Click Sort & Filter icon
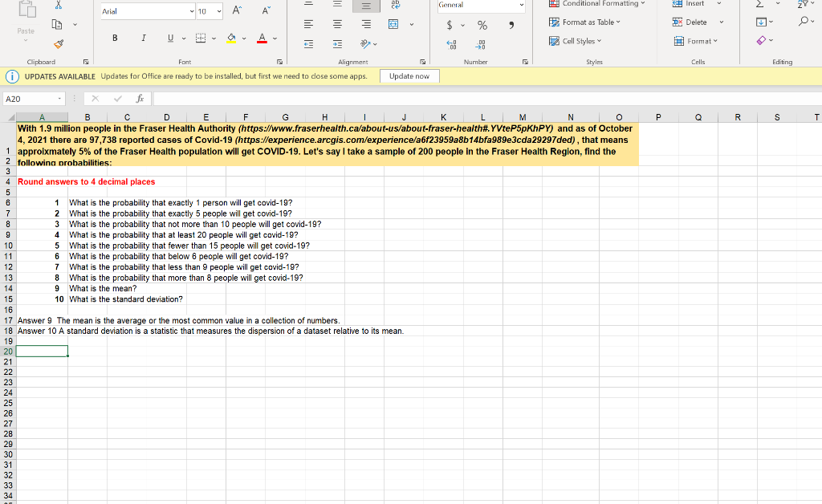Viewport: 822px width, 504px height. [803, 4]
